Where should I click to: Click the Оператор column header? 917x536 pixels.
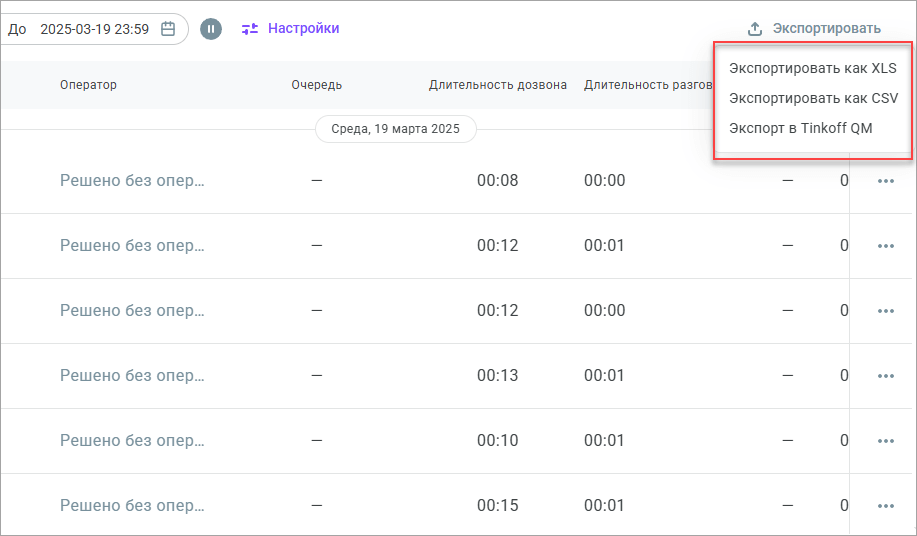point(88,85)
